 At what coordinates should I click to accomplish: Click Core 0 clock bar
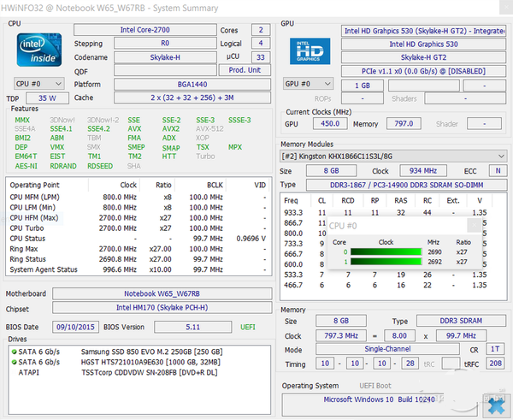tap(386, 251)
